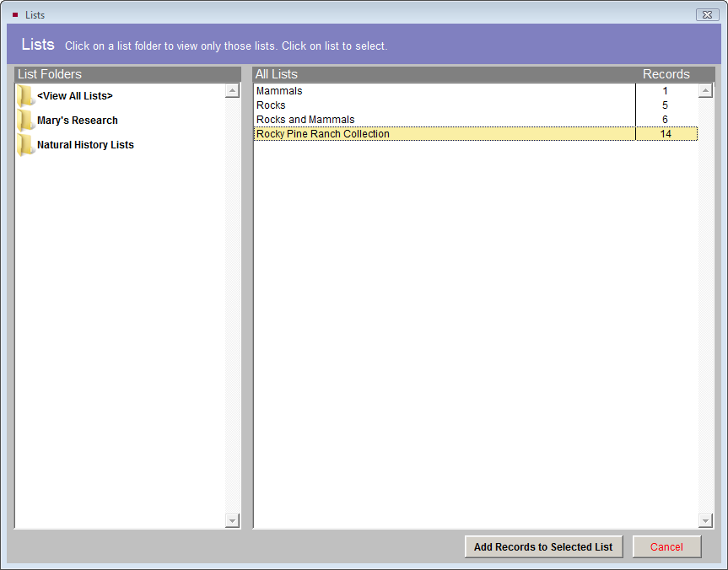Click the folder icon beside <View All Lists>
Viewport: 728px width, 570px height.
25,95
